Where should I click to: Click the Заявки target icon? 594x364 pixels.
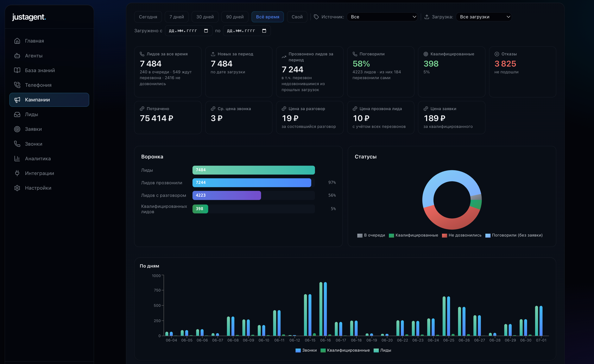pyautogui.click(x=17, y=129)
